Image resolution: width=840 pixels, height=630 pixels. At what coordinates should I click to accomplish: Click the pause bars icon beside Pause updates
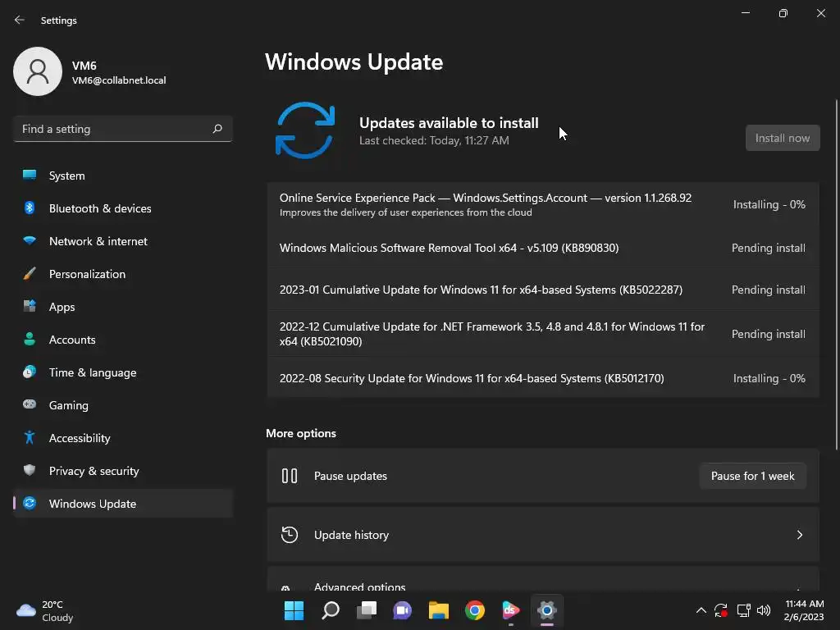290,476
